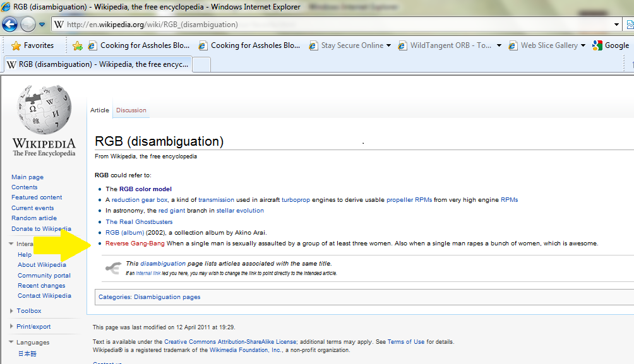Open Recent changes link

click(41, 285)
